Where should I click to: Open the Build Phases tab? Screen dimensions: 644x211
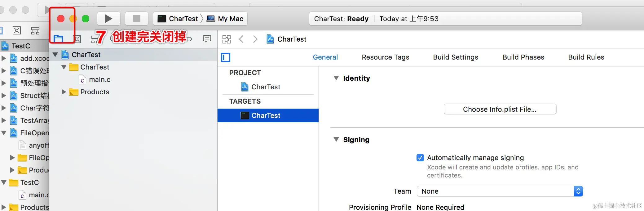tap(523, 57)
